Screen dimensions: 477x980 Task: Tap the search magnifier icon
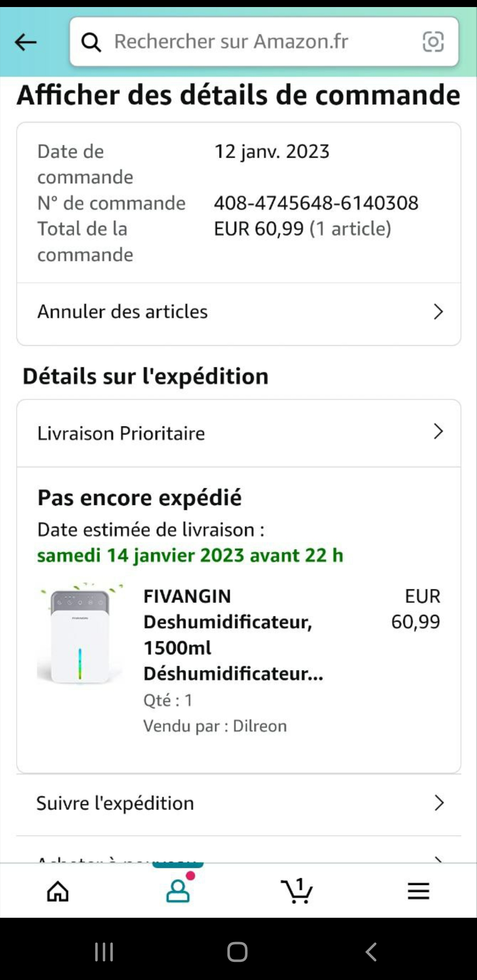pos(91,42)
